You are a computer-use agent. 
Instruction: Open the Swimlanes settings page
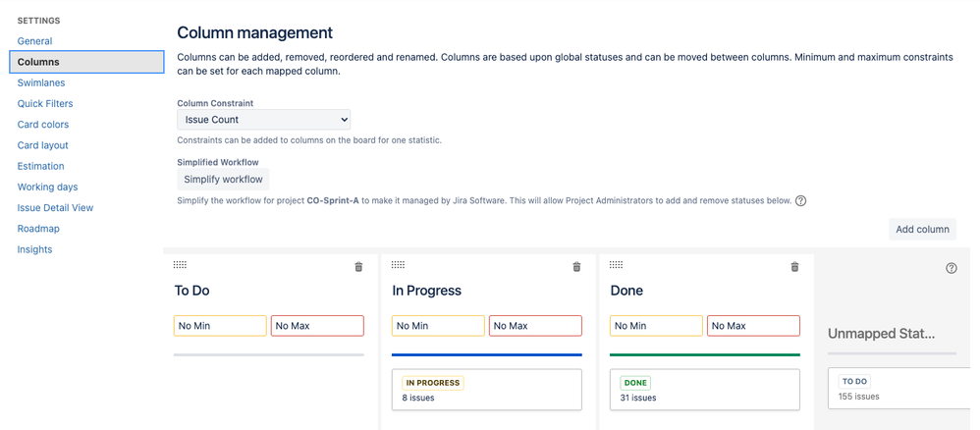coord(41,82)
